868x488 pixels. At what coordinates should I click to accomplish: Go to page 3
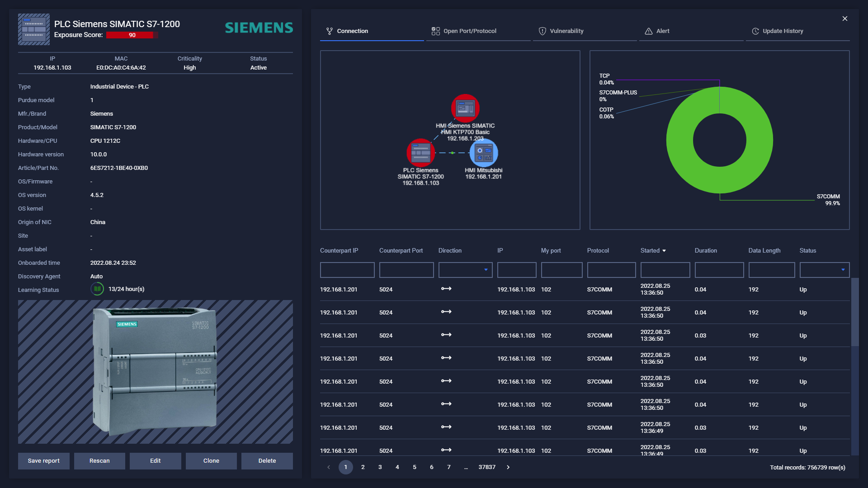(x=380, y=467)
